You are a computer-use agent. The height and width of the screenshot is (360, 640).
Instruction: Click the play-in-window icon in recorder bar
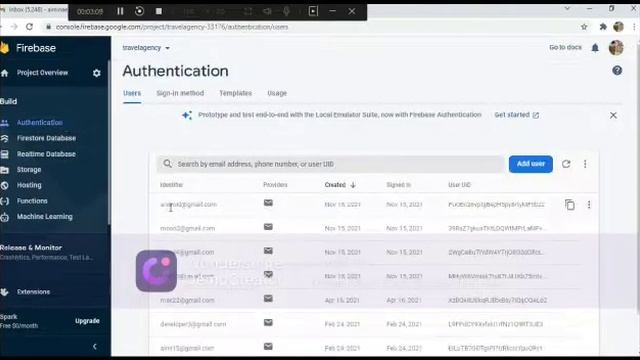click(313, 11)
